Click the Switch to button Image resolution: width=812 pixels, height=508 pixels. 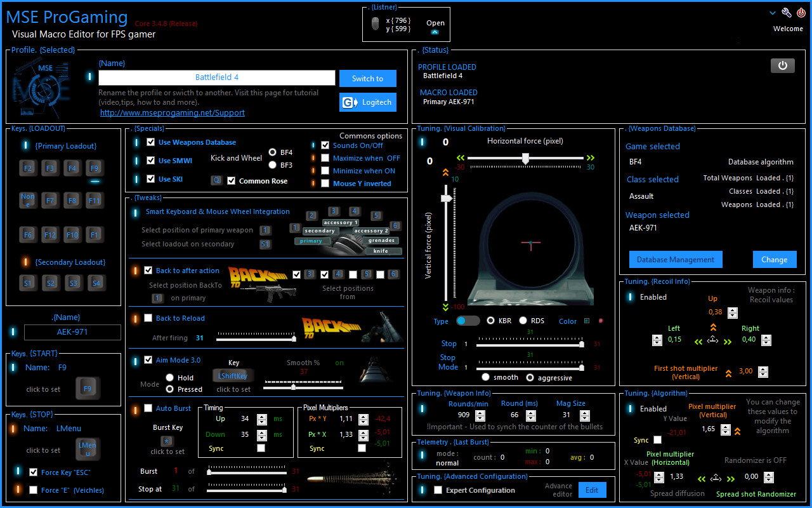pyautogui.click(x=368, y=78)
